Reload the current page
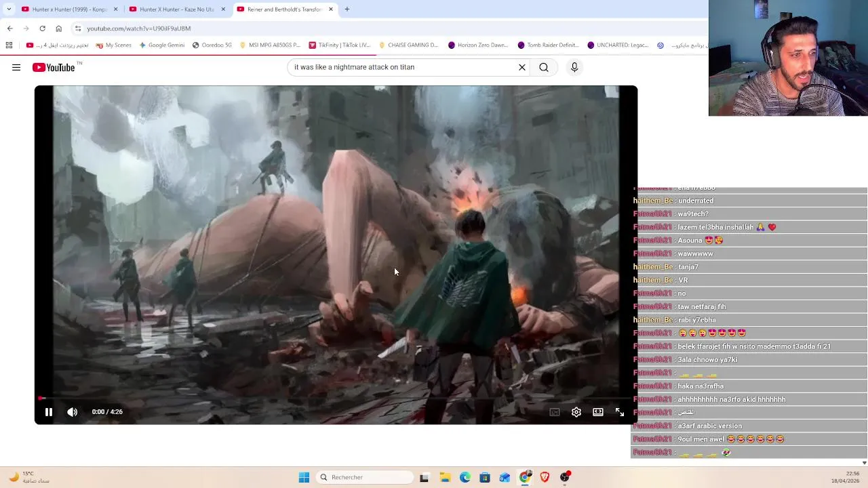The image size is (868, 488). [42, 28]
